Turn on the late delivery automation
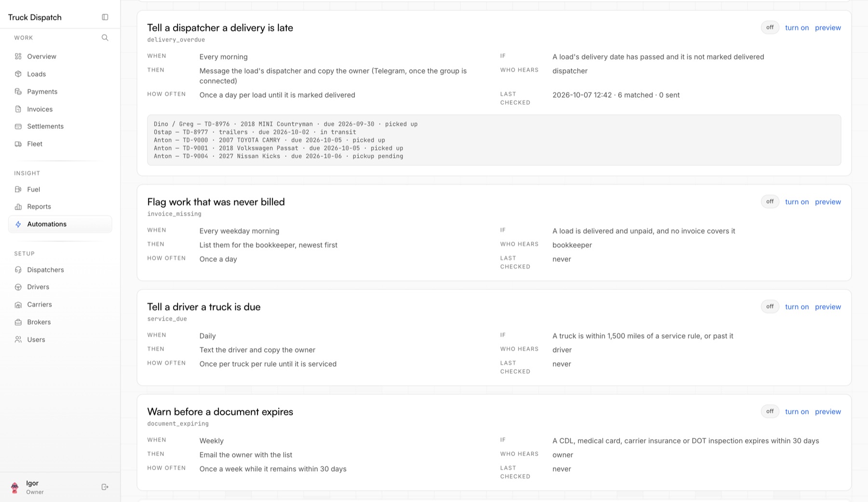The width and height of the screenshot is (868, 502). click(797, 27)
